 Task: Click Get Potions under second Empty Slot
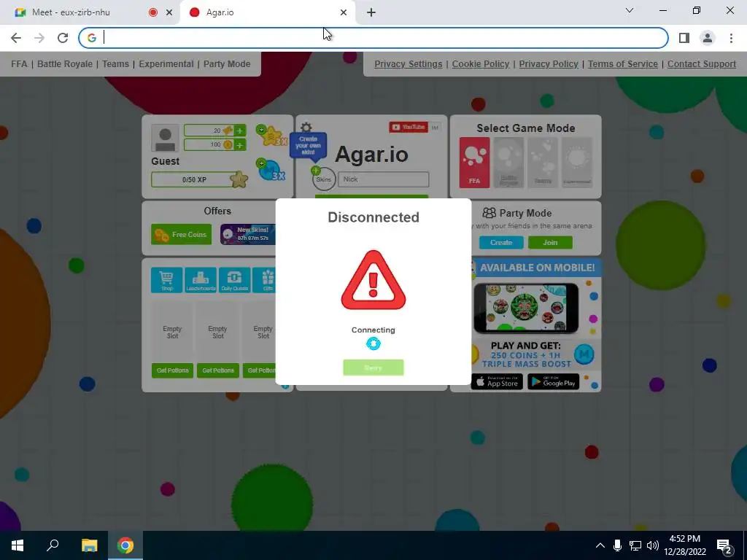[217, 370]
